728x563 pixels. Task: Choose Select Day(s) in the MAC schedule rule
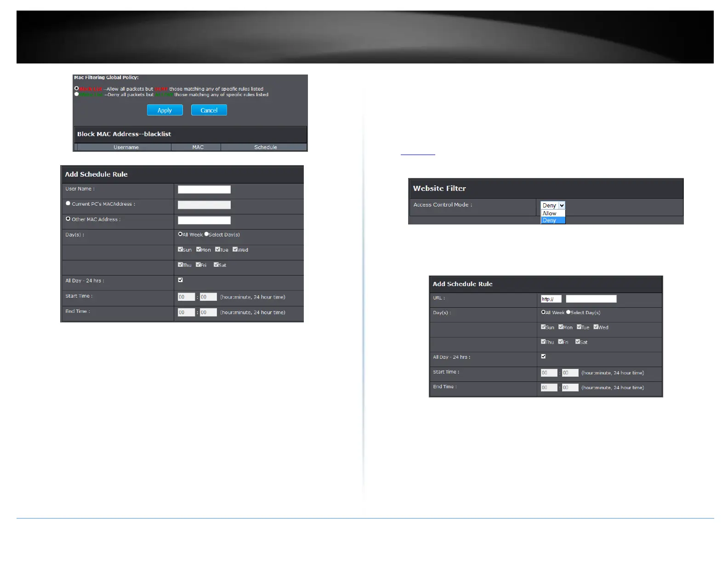tap(206, 234)
